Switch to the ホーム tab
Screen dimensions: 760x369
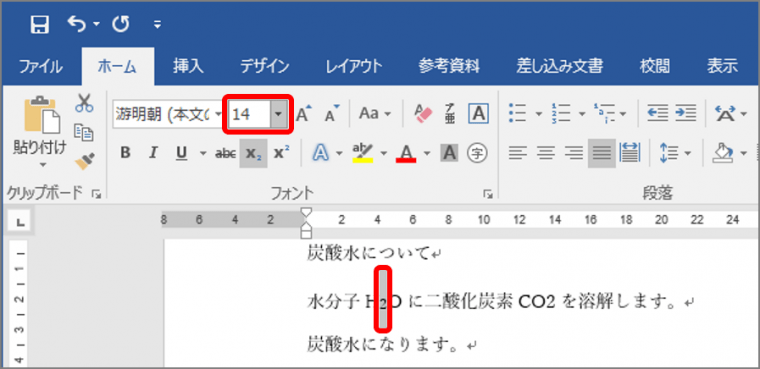tap(117, 66)
